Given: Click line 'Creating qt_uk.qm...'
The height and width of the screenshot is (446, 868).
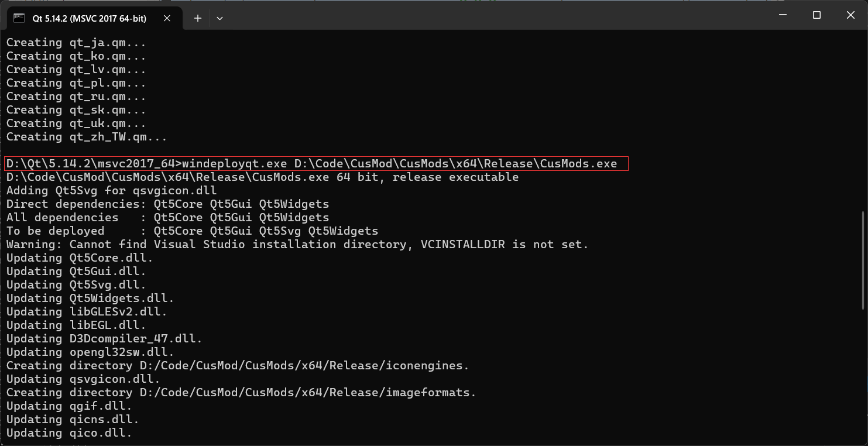Looking at the screenshot, I should pos(76,123).
